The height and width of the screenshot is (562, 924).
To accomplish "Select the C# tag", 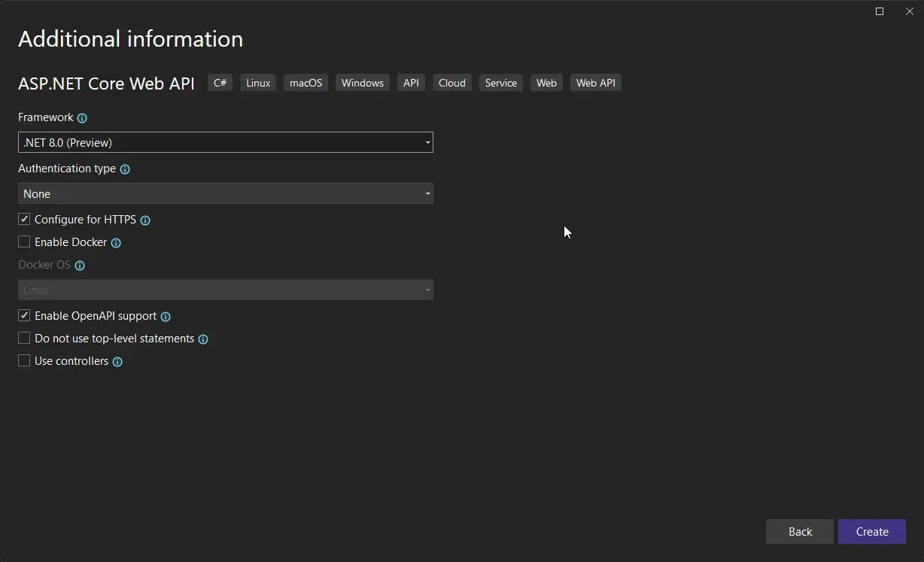I will (x=220, y=83).
